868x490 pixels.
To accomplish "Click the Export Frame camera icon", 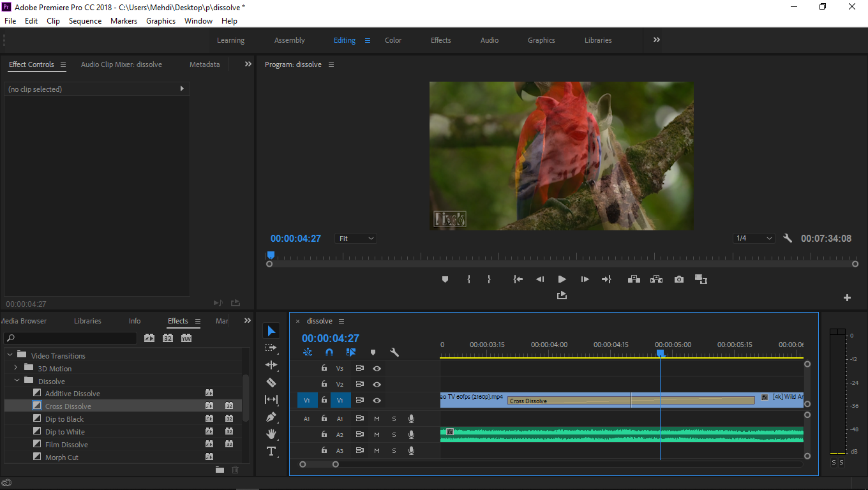I will tap(679, 279).
